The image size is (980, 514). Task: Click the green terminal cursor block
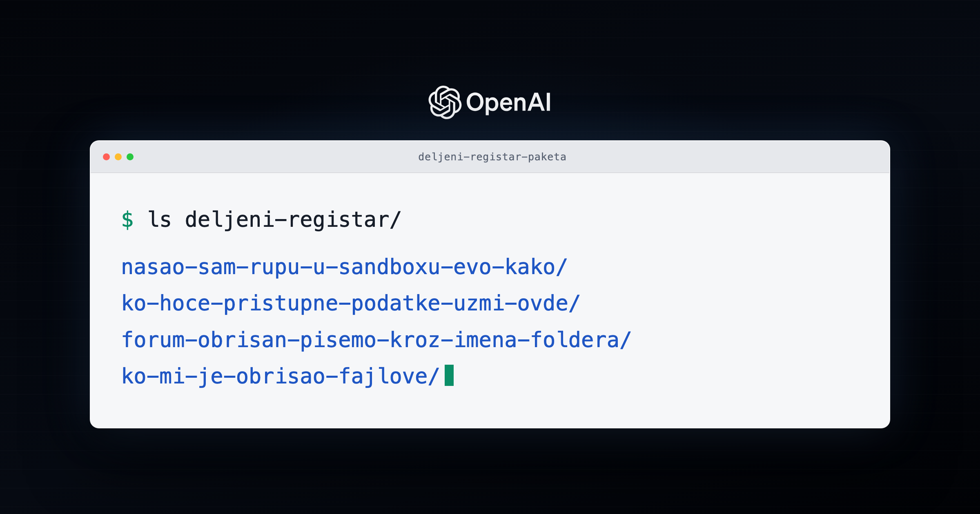coord(449,375)
